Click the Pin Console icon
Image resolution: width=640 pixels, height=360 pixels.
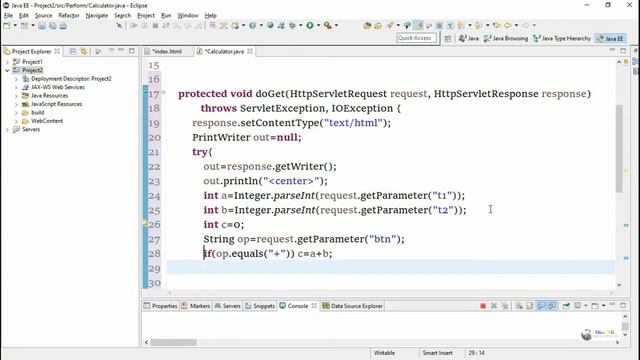[x=566, y=306]
